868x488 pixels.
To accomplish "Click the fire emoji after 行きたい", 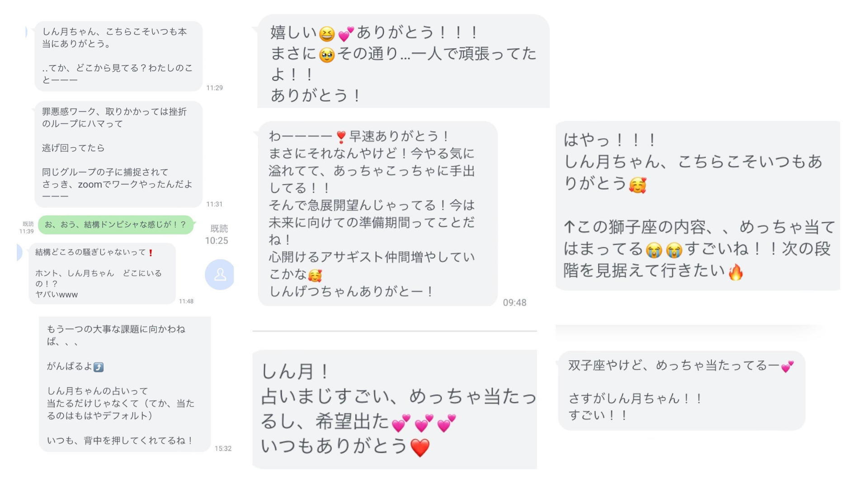I will pyautogui.click(x=736, y=272).
